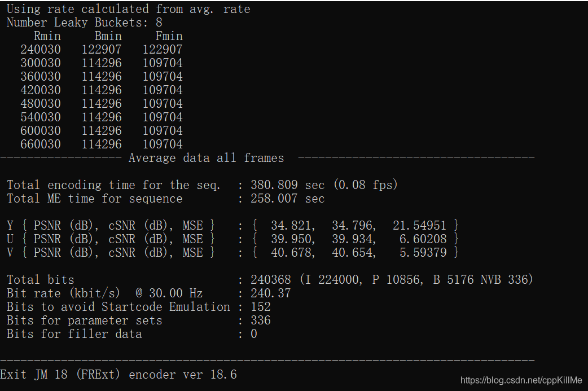
Task: Select Rmin value 240030
Action: pyautogui.click(x=41, y=50)
